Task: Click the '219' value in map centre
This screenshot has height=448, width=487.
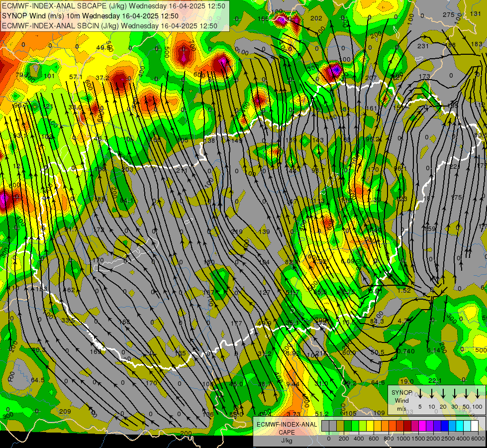Action: pyautogui.click(x=237, y=231)
